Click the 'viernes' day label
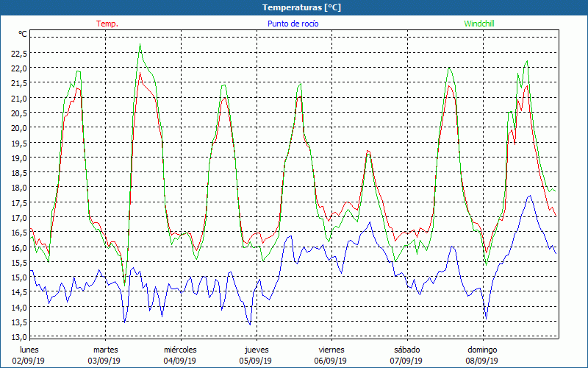This screenshot has width=588, height=368. [331, 350]
